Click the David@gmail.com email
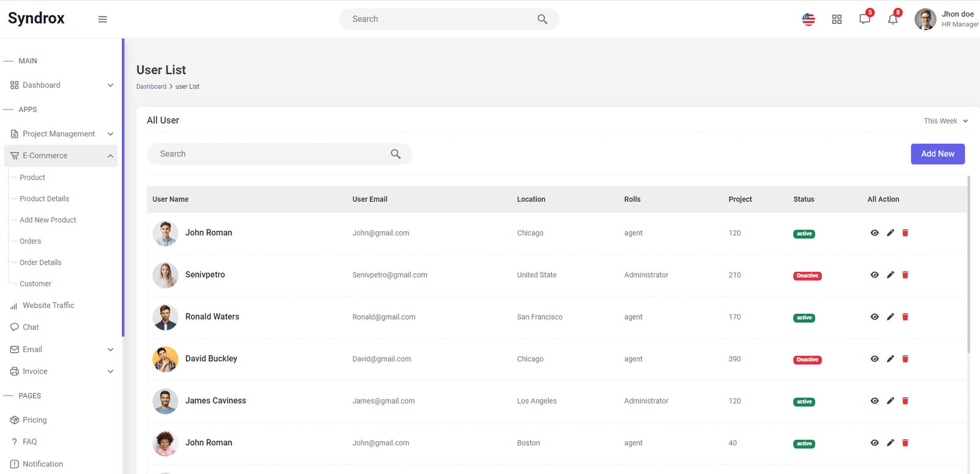 click(x=382, y=359)
